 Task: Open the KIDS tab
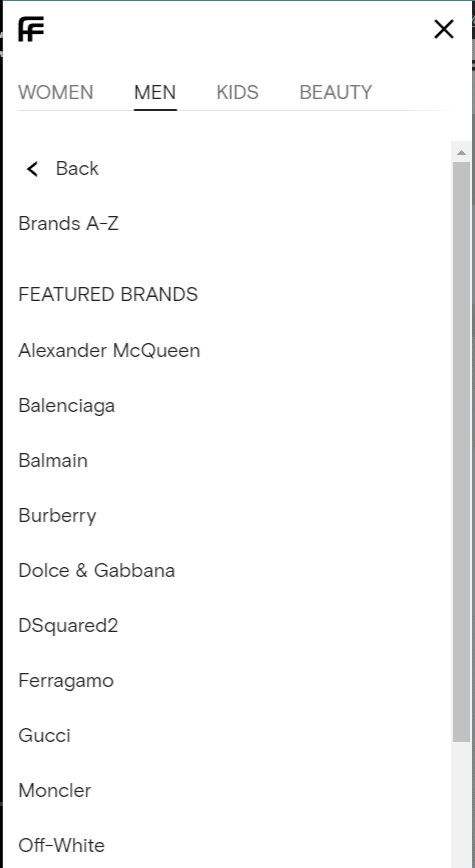[x=238, y=92]
